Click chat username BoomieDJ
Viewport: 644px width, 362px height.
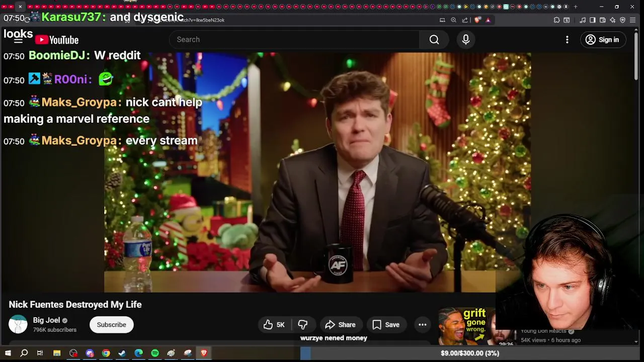57,55
